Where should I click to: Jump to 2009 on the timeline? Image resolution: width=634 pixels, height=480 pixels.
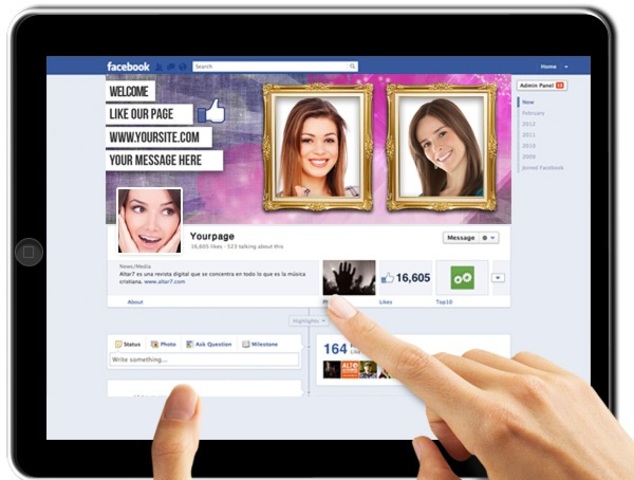click(528, 157)
